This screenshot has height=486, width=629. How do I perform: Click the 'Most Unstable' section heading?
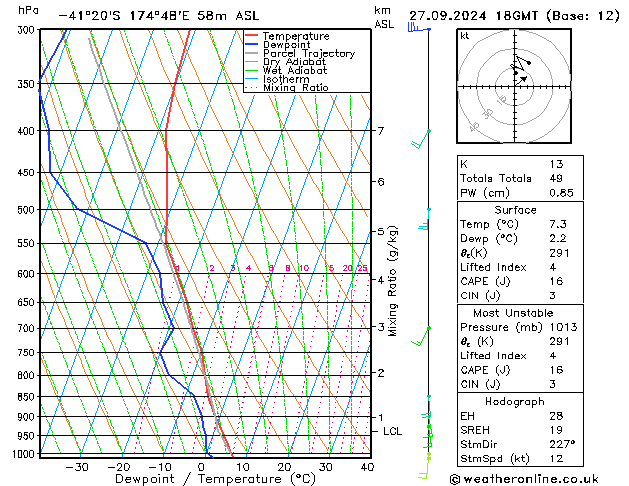pyautogui.click(x=513, y=313)
